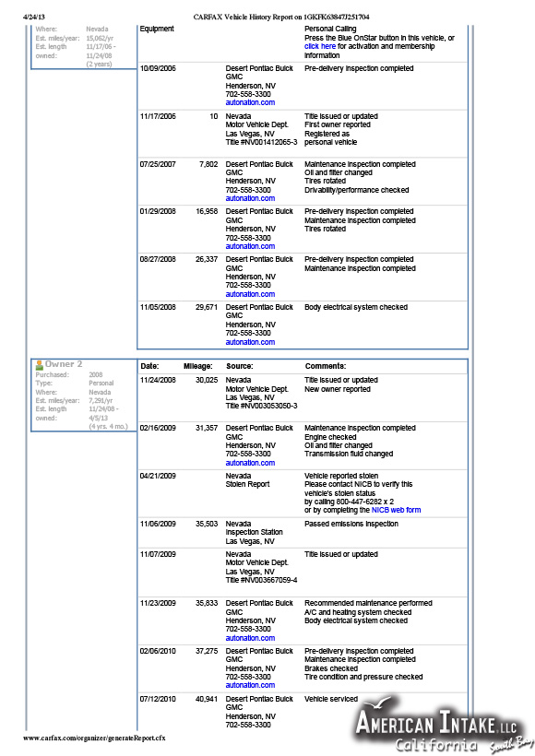Open autonation.com link in 08/27/2008 row

250,294
